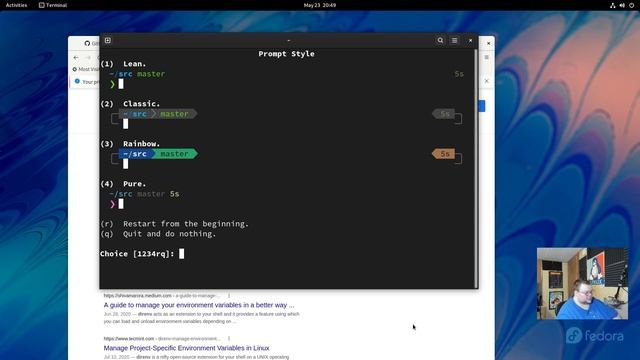Click the Classic 'master' prompt segment
This screenshot has width=640, height=360.
(175, 114)
